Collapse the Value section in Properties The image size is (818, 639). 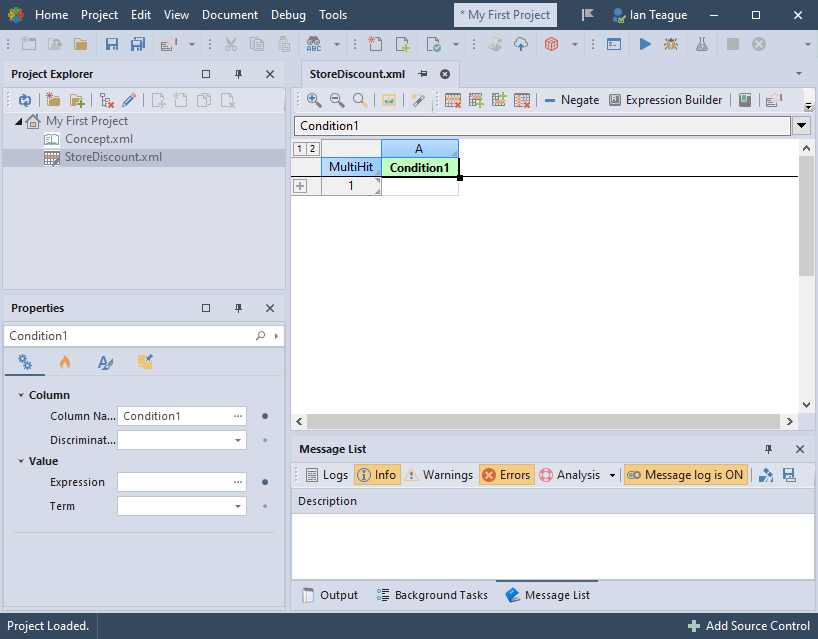coord(21,461)
